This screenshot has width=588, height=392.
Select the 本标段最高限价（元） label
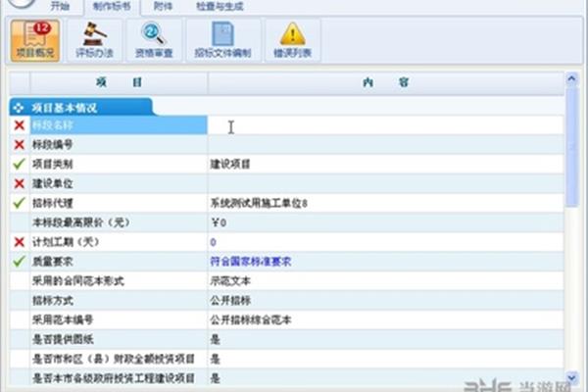81,222
